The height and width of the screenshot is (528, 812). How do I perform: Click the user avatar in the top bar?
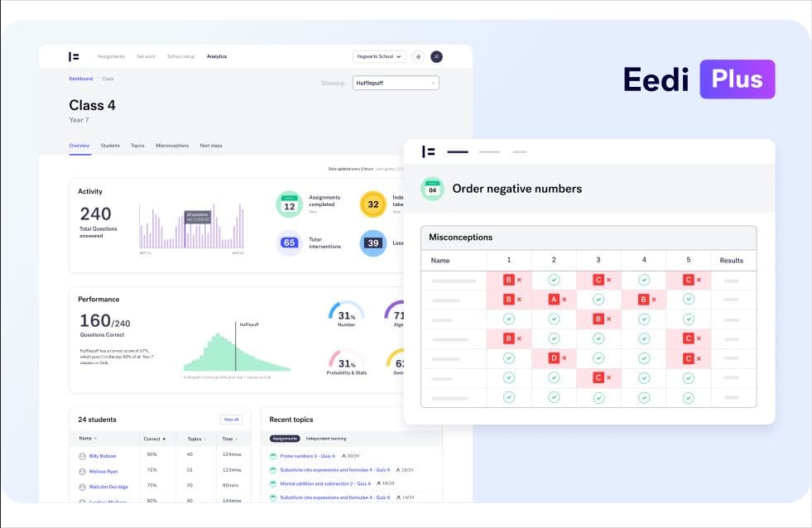pyautogui.click(x=436, y=56)
